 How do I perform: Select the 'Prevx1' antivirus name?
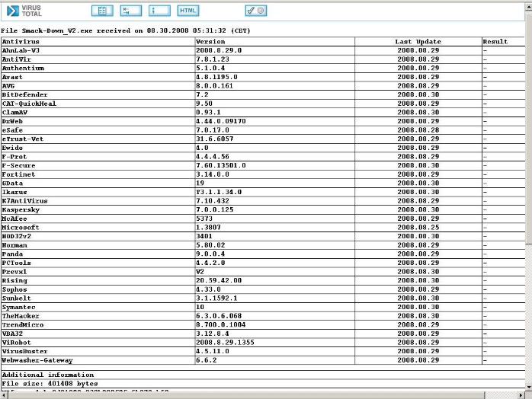(14, 272)
